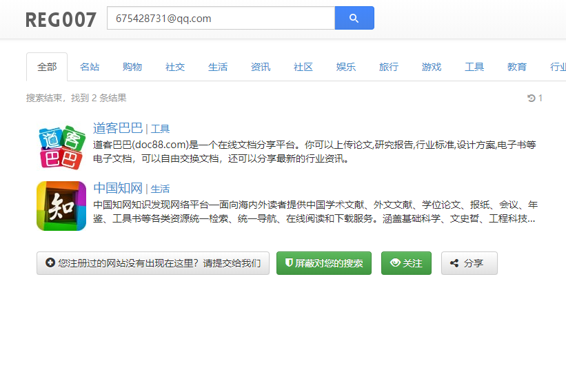Image resolution: width=566 pixels, height=392 pixels.
Task: Switch to the 名站 tab
Action: point(90,67)
